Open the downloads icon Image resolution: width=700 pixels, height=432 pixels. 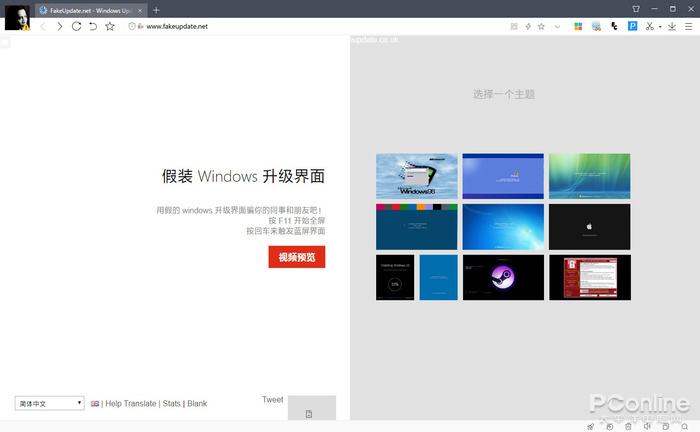[672, 26]
